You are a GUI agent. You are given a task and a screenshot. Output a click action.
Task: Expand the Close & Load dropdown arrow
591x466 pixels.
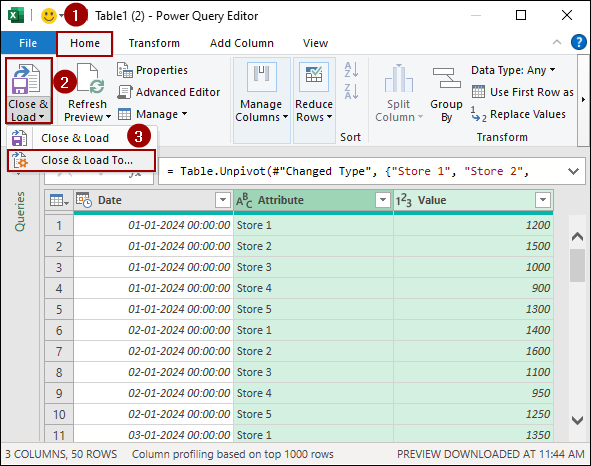tap(41, 117)
